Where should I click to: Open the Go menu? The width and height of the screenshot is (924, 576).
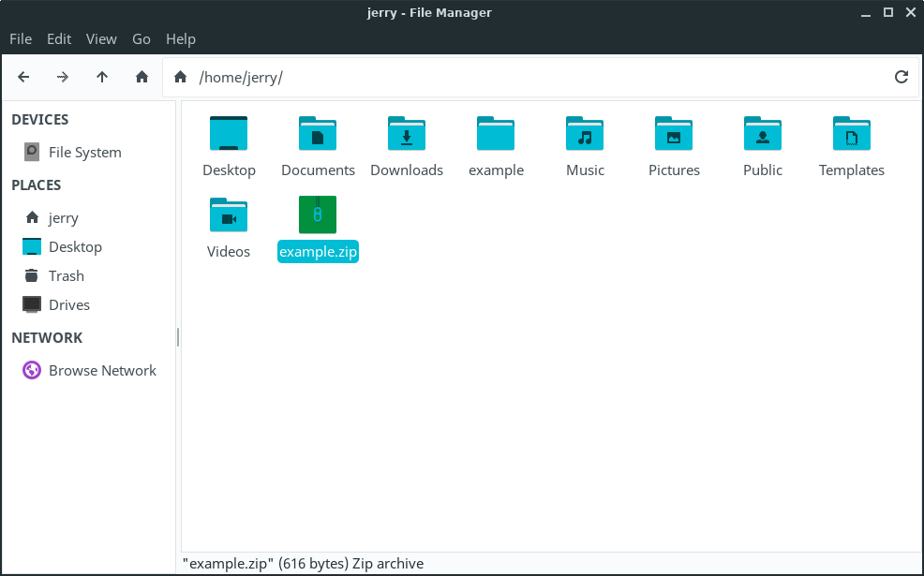coord(142,38)
